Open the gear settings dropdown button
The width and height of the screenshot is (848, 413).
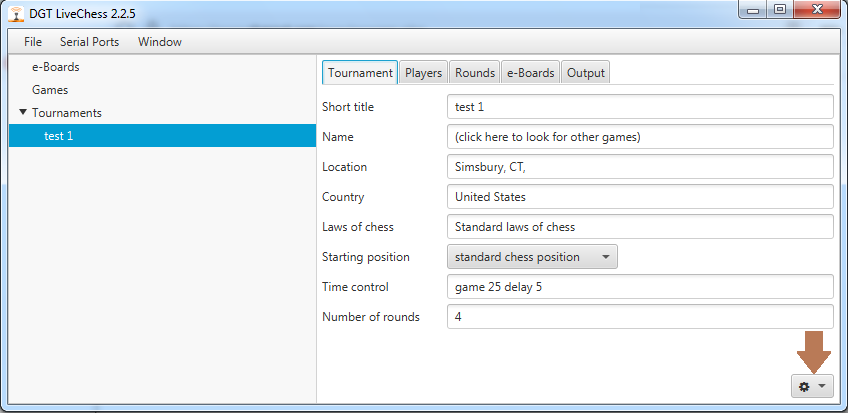812,386
